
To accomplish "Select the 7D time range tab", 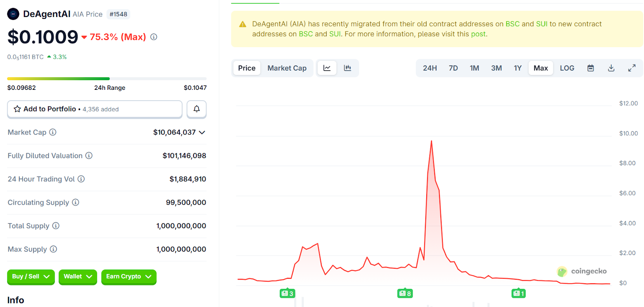I will coord(453,68).
